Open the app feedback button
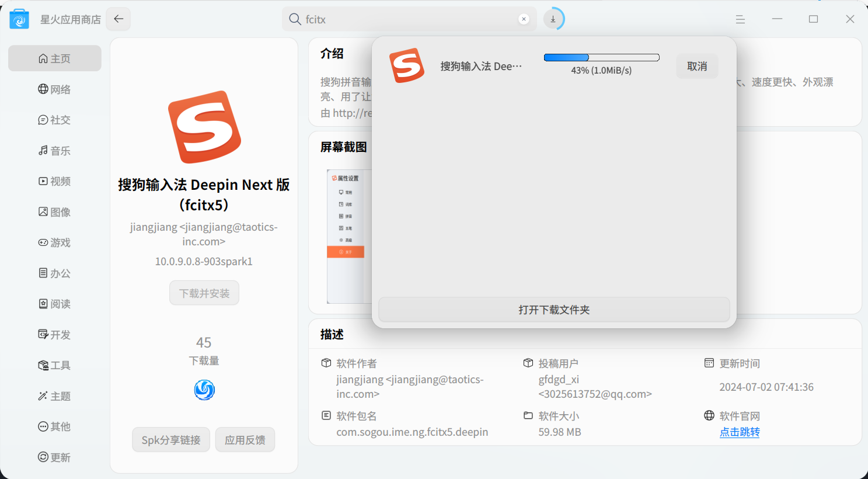Viewport: 868px width, 479px height. pyautogui.click(x=245, y=440)
